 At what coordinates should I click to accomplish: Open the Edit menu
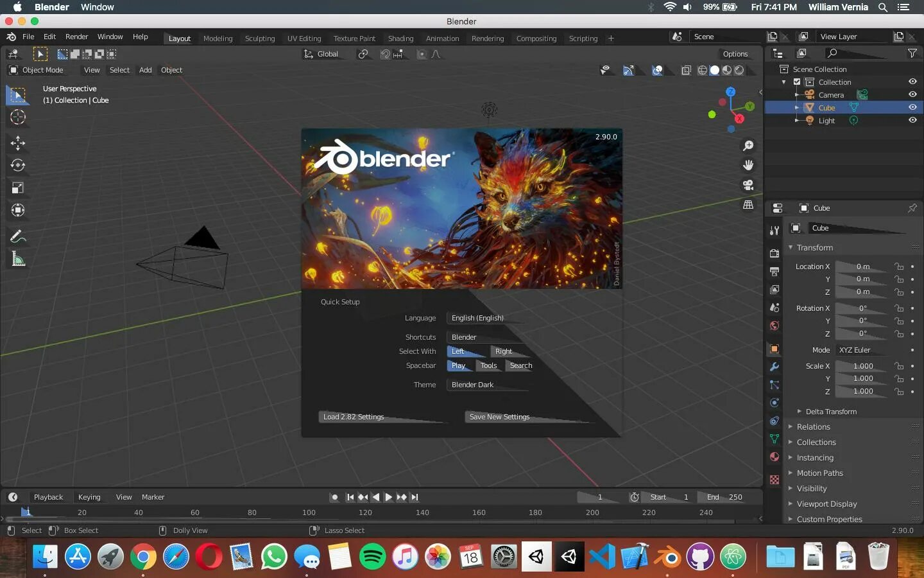(49, 37)
